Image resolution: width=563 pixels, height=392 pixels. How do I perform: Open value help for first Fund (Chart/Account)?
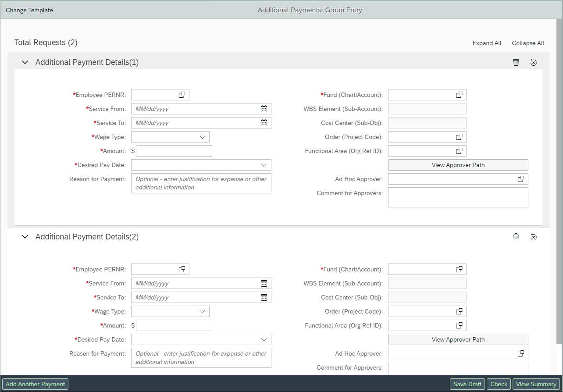[x=459, y=95]
